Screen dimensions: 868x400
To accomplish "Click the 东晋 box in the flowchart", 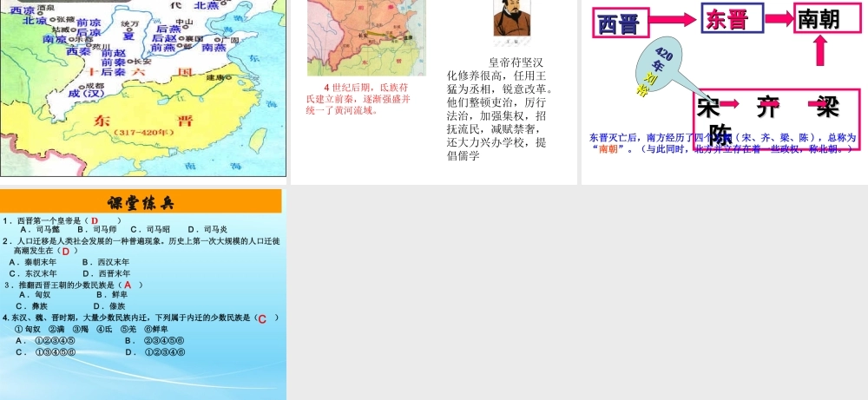I will point(733,17).
